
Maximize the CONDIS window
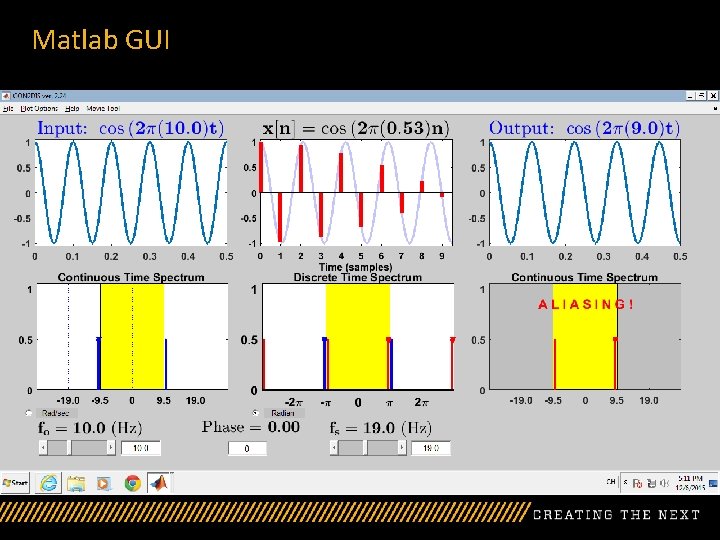point(702,96)
